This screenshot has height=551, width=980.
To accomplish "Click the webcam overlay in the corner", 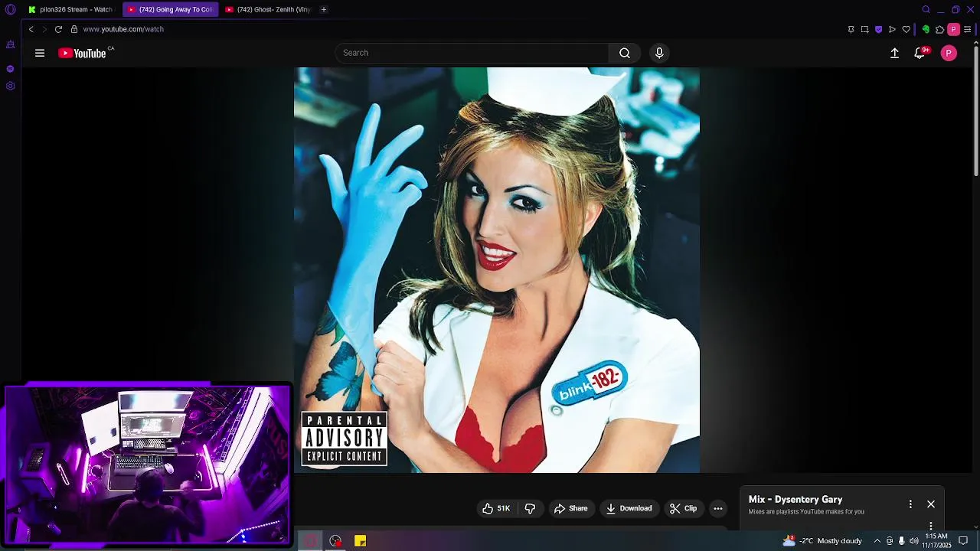I will pos(147,464).
